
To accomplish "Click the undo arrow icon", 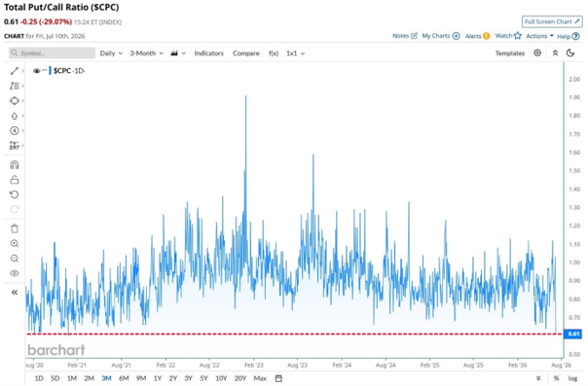I will click(15, 194).
